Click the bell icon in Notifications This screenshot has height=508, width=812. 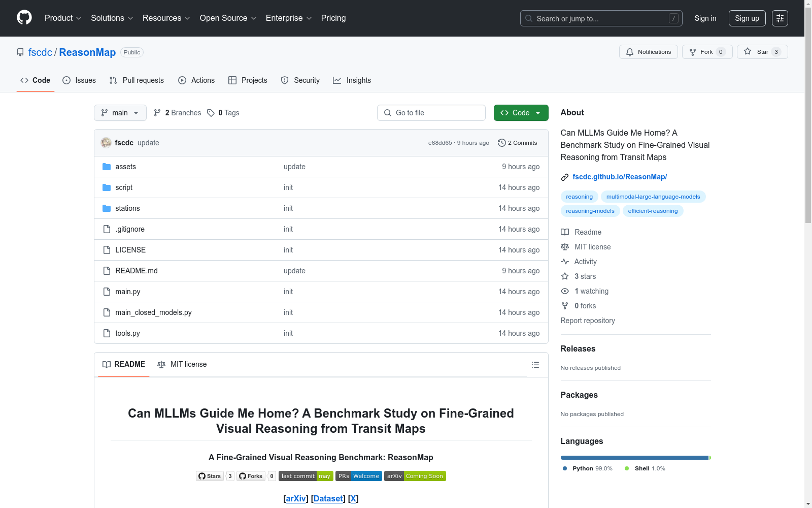[x=630, y=52]
